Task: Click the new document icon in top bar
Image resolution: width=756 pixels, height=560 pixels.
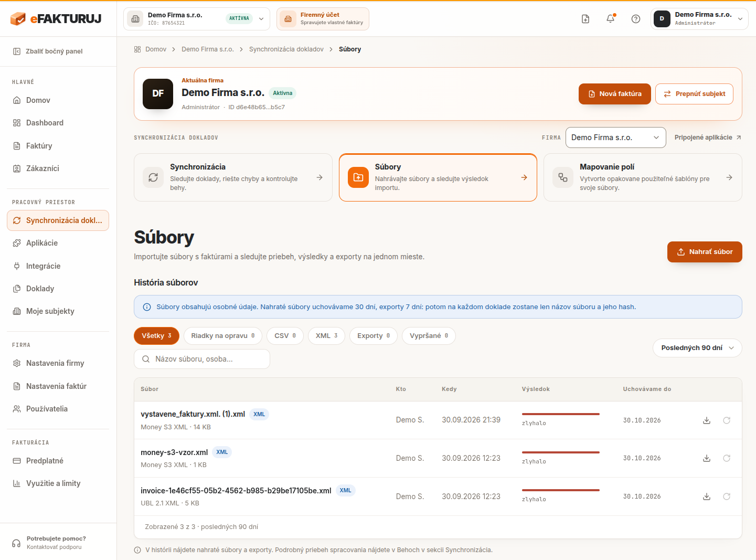Action: click(x=585, y=19)
